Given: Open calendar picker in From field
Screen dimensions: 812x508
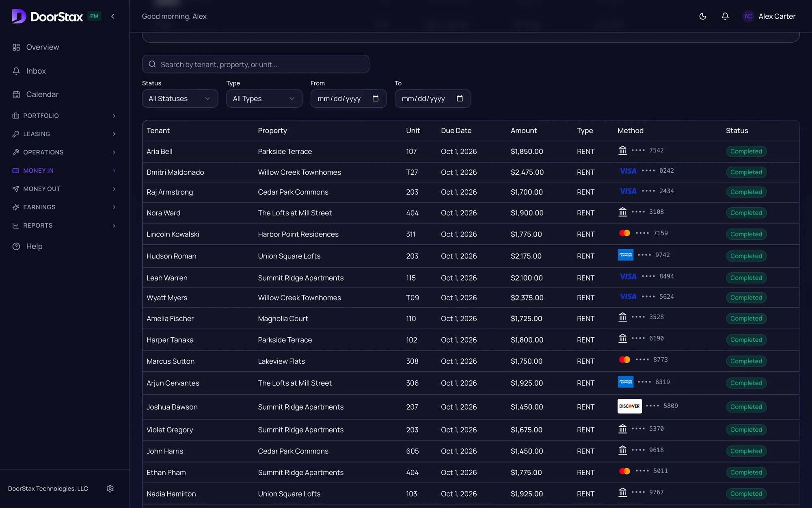Looking at the screenshot, I should [376, 98].
